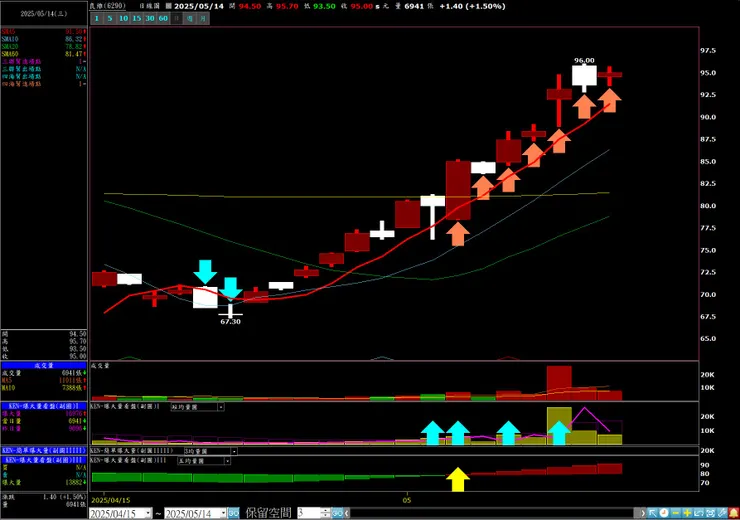740x520 pixels.
Task: Click the return-arrow icon in bottom toolbar
Action: (x=699, y=513)
